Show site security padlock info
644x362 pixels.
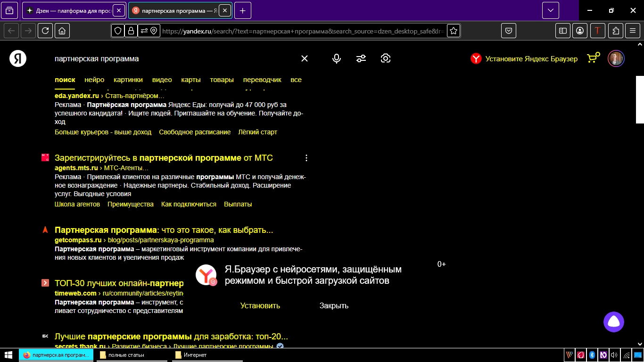click(x=131, y=31)
